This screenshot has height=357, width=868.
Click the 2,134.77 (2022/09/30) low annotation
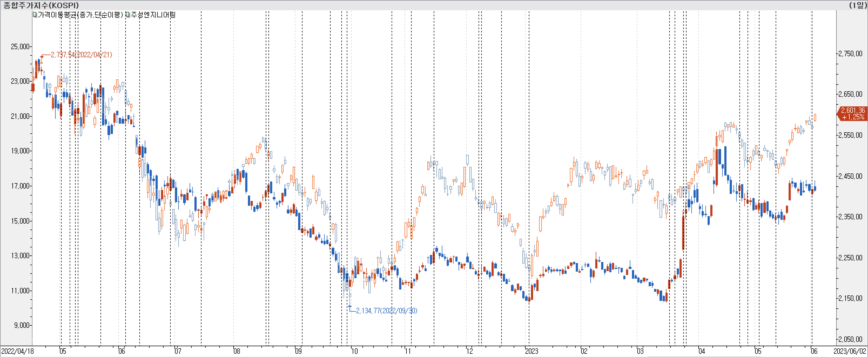(386, 311)
